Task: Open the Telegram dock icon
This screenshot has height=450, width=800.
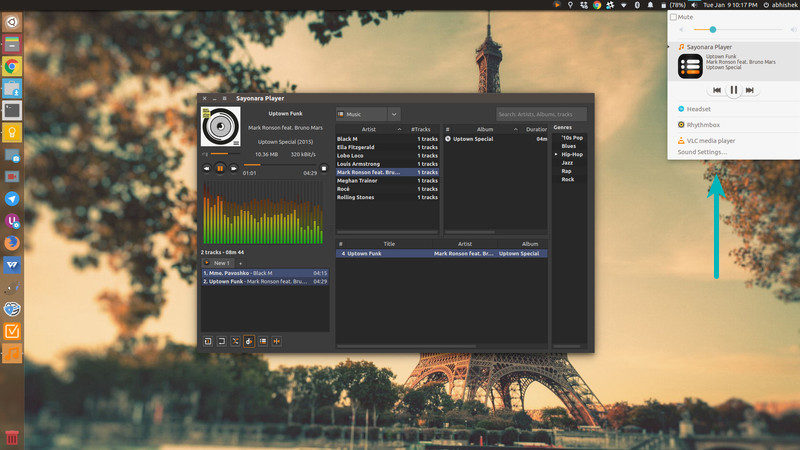Action: [x=12, y=198]
